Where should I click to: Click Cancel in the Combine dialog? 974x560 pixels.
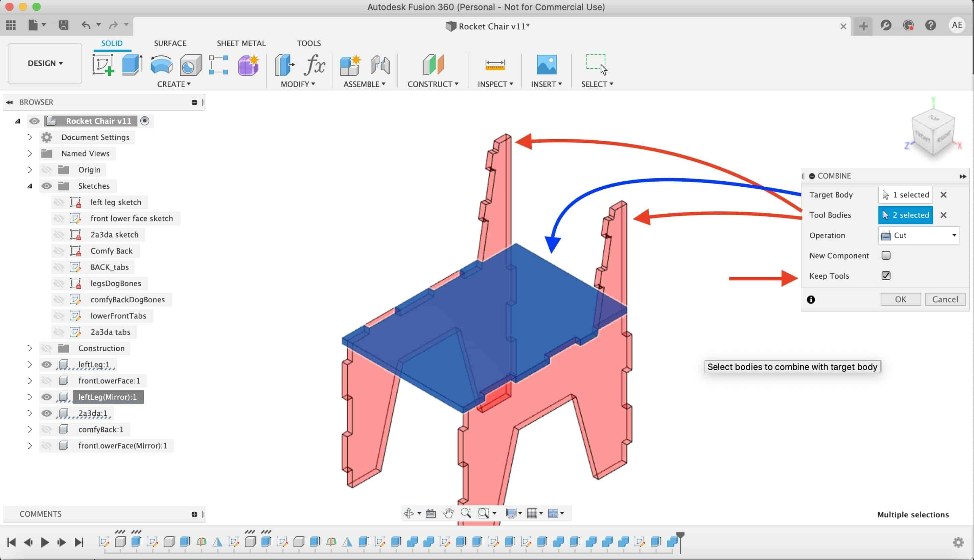point(945,299)
